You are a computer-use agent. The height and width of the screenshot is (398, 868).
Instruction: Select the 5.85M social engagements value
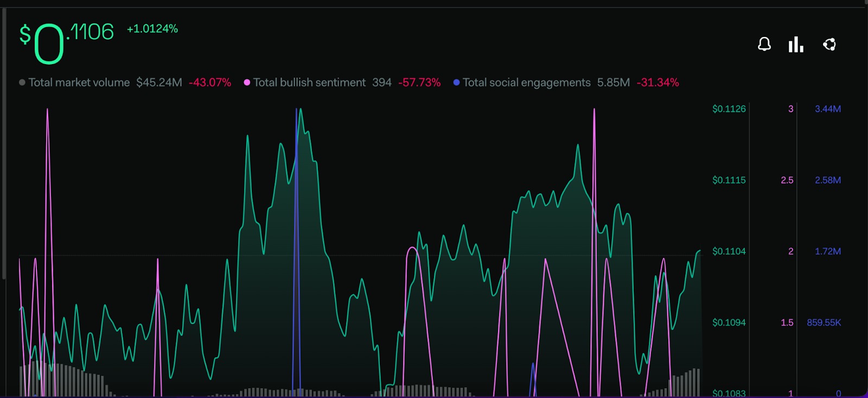[614, 83]
